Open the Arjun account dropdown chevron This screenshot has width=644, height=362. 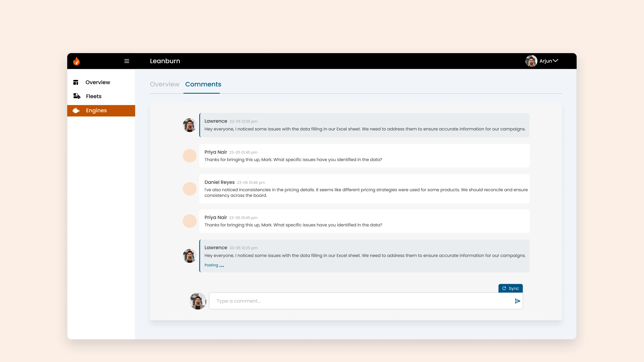555,61
